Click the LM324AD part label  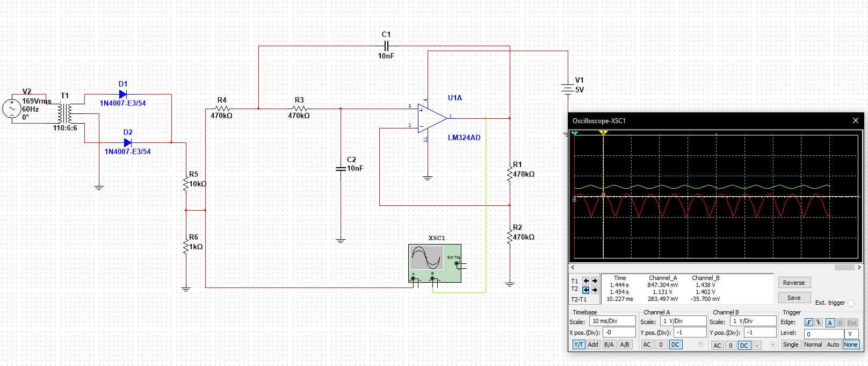464,138
